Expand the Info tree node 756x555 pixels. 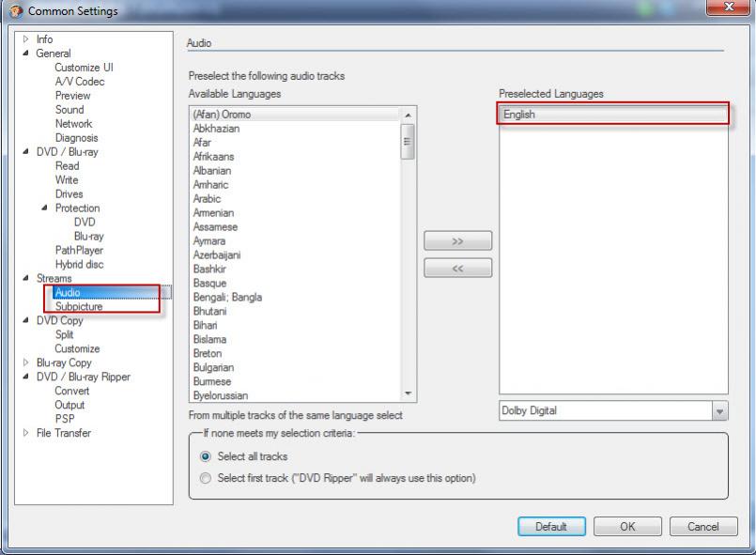pyautogui.click(x=26, y=39)
